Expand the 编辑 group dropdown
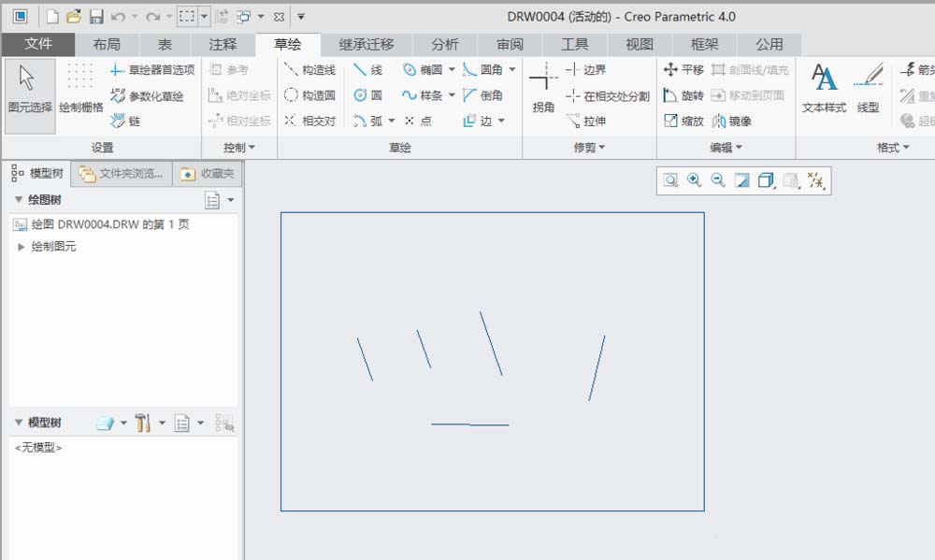The width and height of the screenshot is (935, 560). [x=726, y=148]
